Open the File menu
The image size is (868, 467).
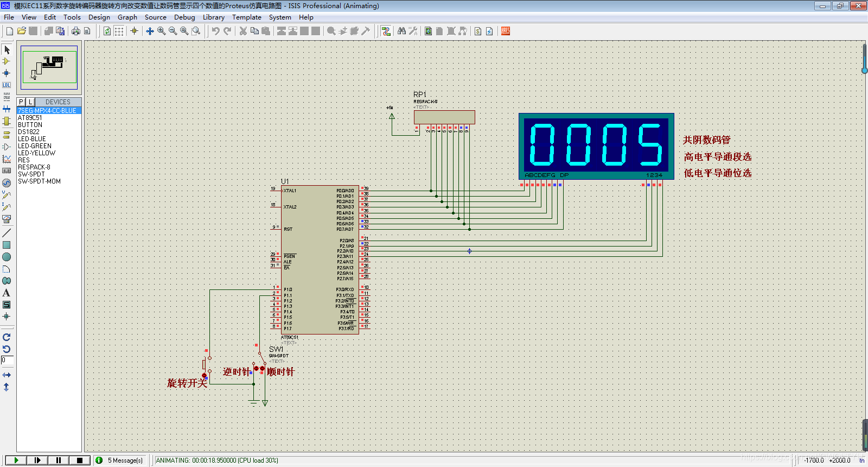(9, 17)
